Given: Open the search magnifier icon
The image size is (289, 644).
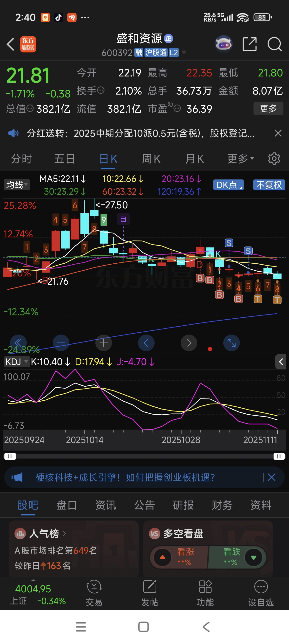Looking at the screenshot, I should (x=275, y=44).
